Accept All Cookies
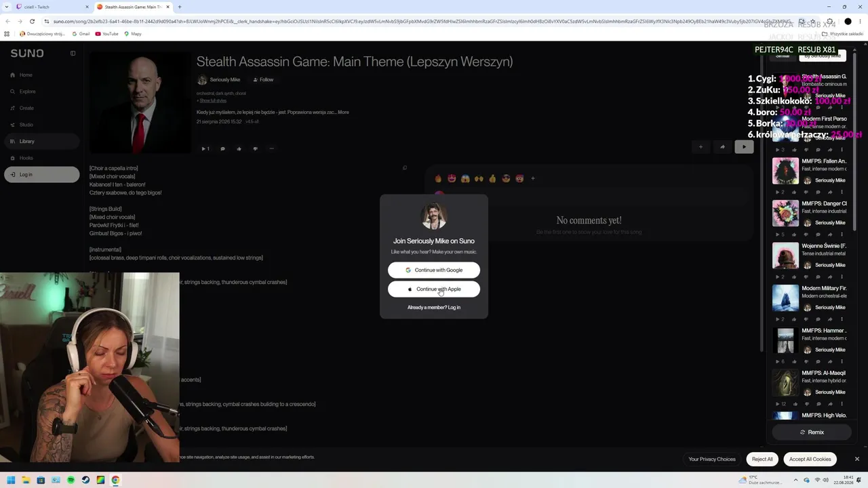Image resolution: width=868 pixels, height=488 pixels. pos(810,459)
